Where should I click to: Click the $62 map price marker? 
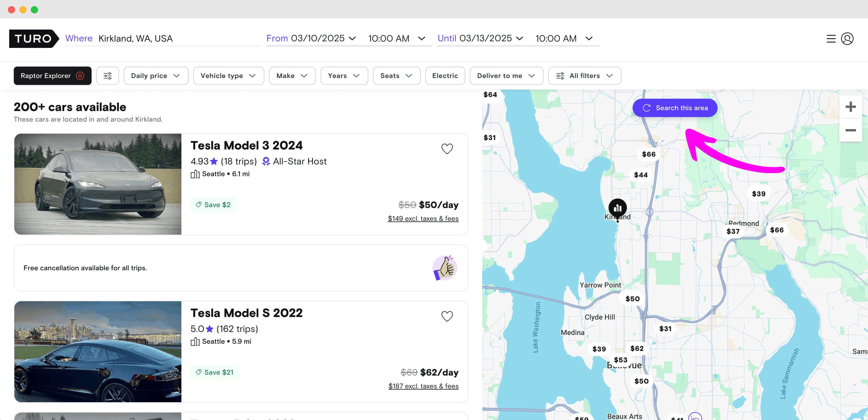click(637, 348)
